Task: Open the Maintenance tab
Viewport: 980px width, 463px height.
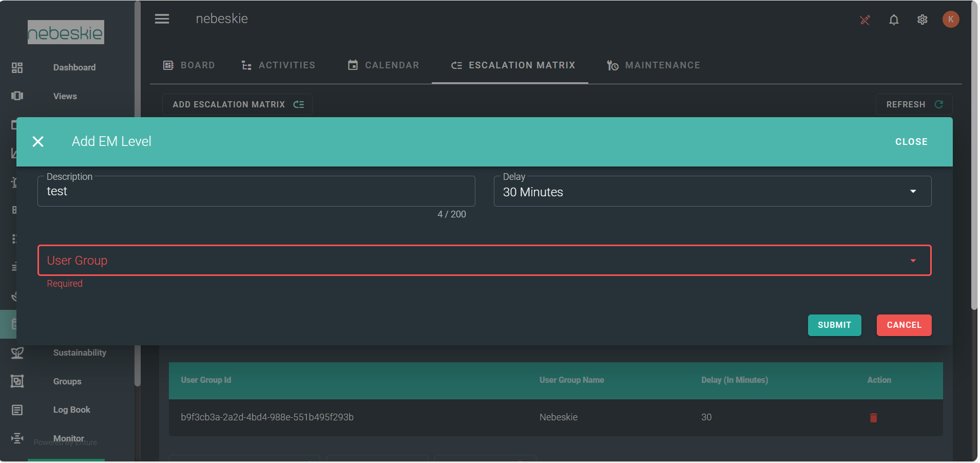Action: 653,65
